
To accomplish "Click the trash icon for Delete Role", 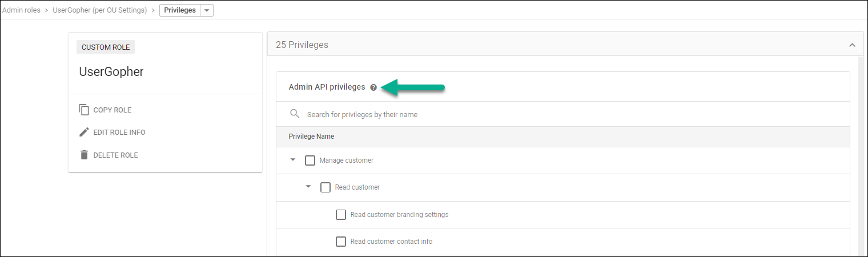I will [84, 155].
